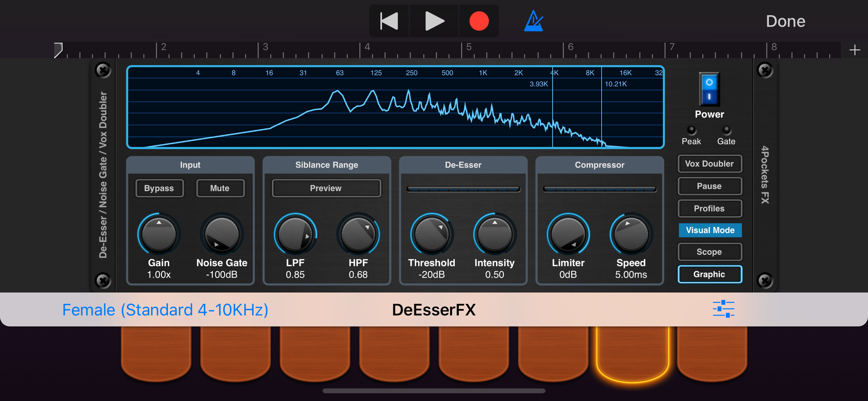Click the De-Esser Threshold knob
Viewport: 868px width, 401px height.
432,234
